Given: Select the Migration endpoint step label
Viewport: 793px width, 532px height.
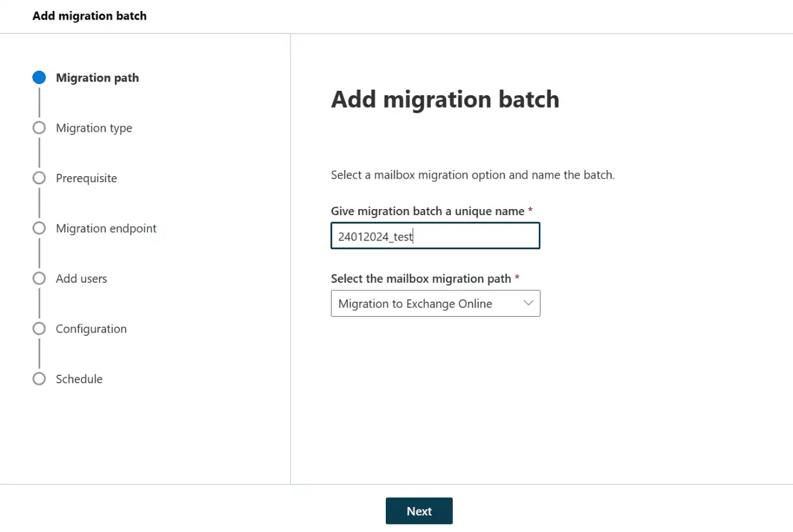Looking at the screenshot, I should tap(106, 229).
